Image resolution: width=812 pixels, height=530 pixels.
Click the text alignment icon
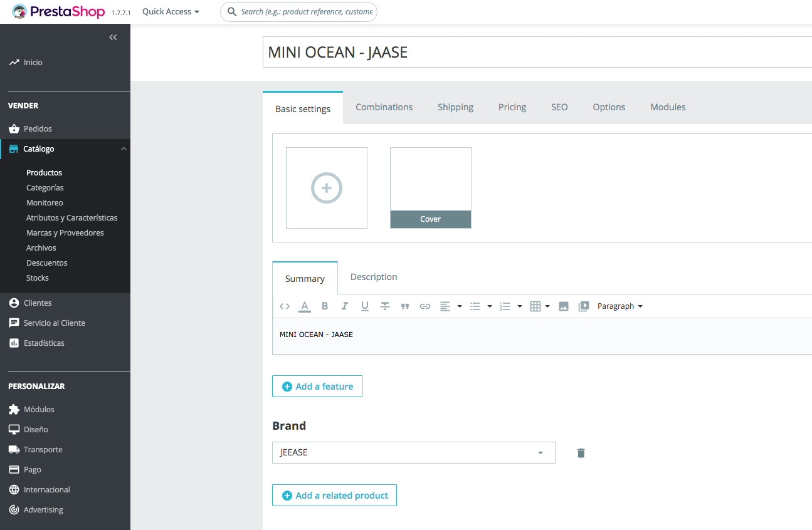(445, 306)
